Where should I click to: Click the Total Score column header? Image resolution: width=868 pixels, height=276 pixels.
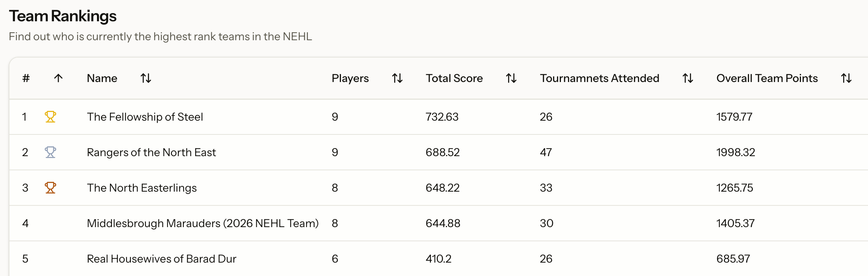pos(454,78)
